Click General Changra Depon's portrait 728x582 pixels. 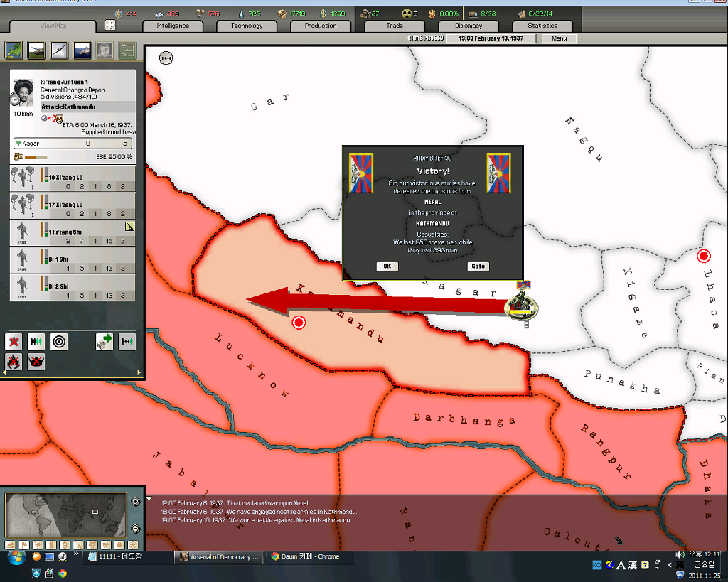[23, 92]
